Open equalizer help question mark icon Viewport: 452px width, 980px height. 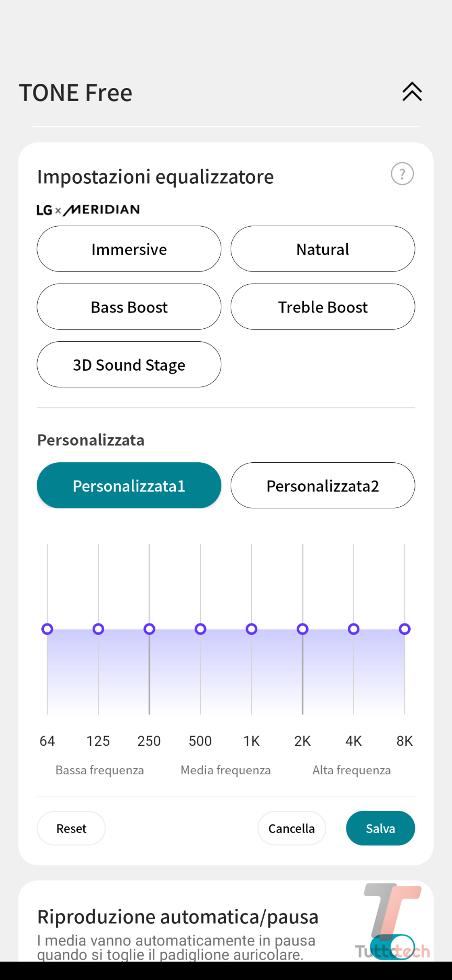coord(402,174)
